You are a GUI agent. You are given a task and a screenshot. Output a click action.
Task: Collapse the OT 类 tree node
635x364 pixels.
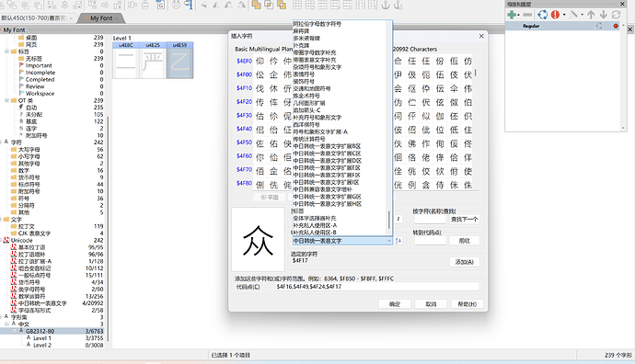point(6,100)
